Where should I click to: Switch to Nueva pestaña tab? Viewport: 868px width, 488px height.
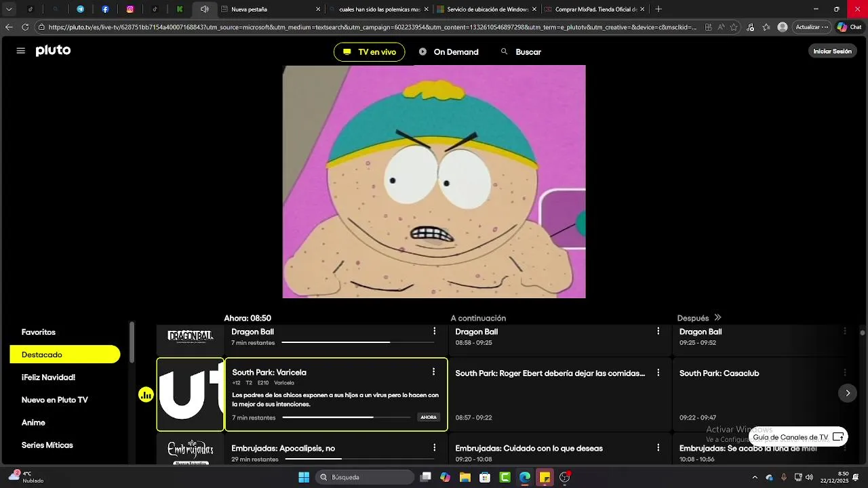point(271,9)
